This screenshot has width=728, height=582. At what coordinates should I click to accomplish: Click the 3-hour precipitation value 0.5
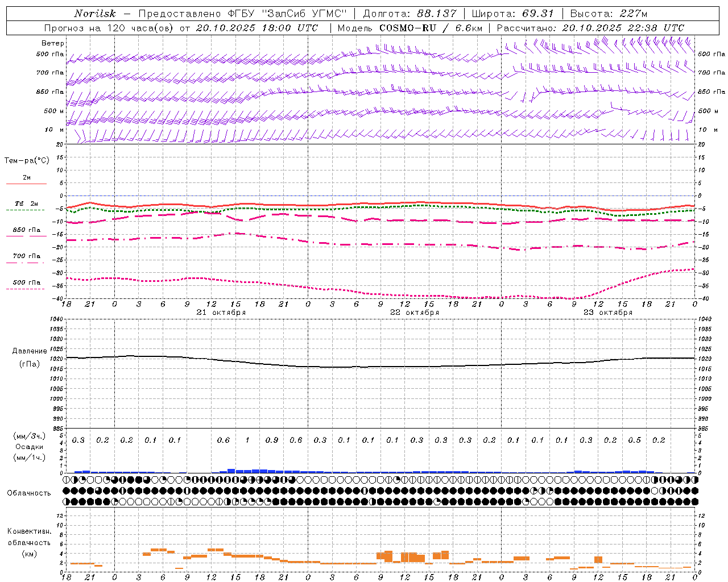[634, 440]
